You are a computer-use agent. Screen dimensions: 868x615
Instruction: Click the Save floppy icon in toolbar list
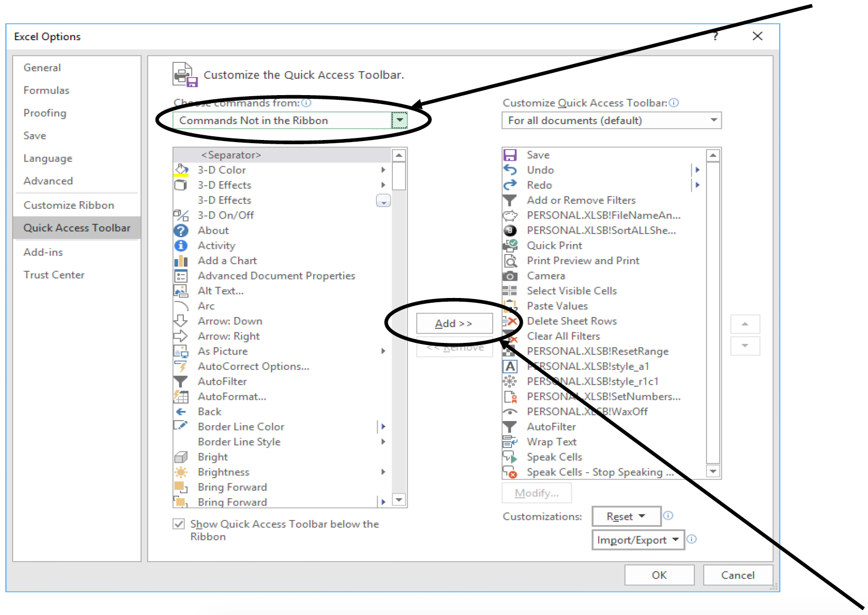(x=510, y=155)
